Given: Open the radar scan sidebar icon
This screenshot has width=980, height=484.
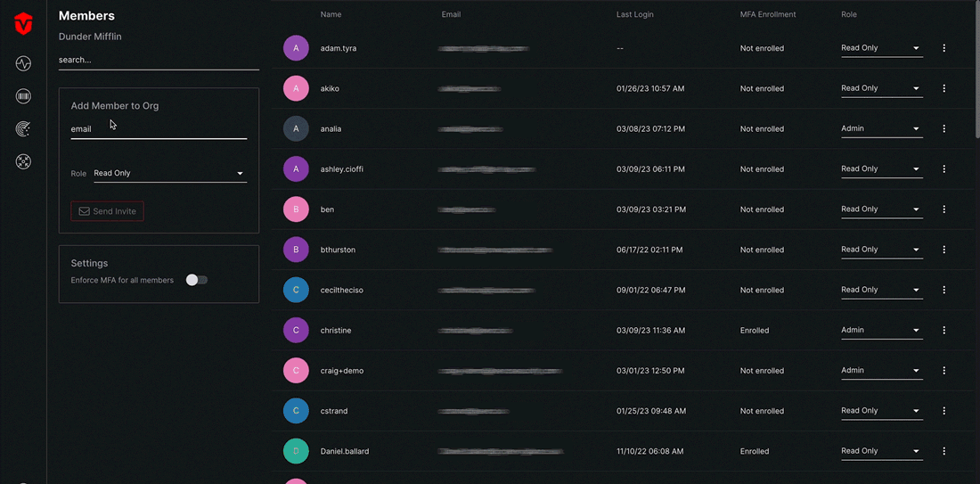Looking at the screenshot, I should point(23,129).
